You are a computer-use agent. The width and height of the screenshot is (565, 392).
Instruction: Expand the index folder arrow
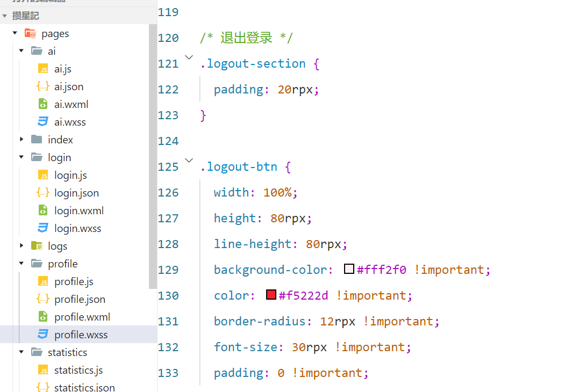coord(22,139)
